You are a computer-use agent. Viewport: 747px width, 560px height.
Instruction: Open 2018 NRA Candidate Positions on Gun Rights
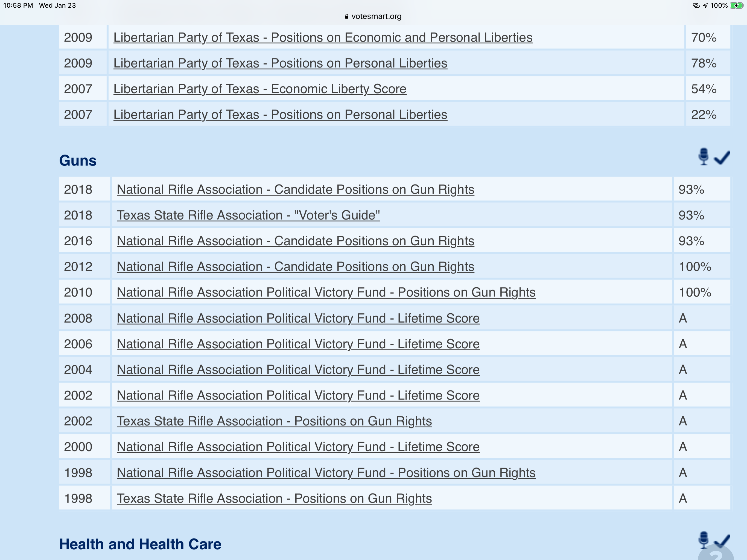[x=296, y=189]
